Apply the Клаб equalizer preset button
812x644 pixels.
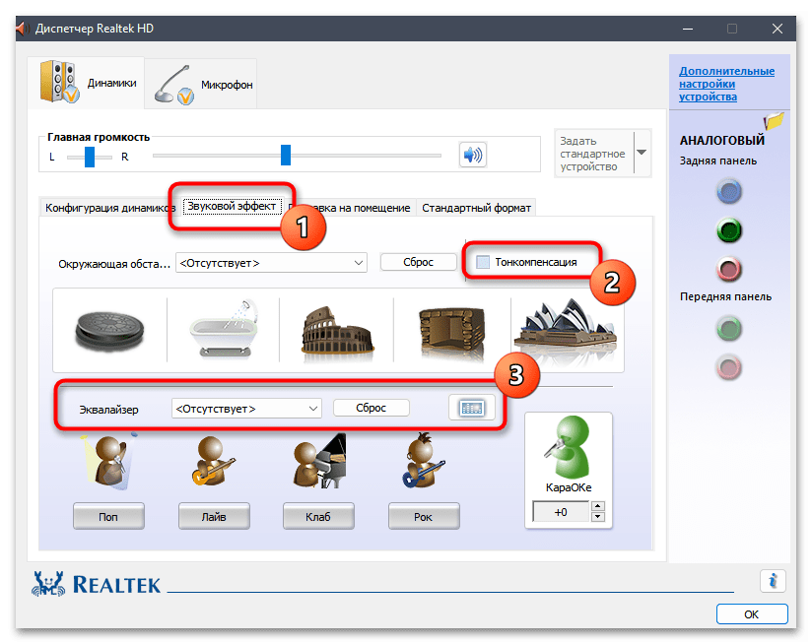pos(318,516)
